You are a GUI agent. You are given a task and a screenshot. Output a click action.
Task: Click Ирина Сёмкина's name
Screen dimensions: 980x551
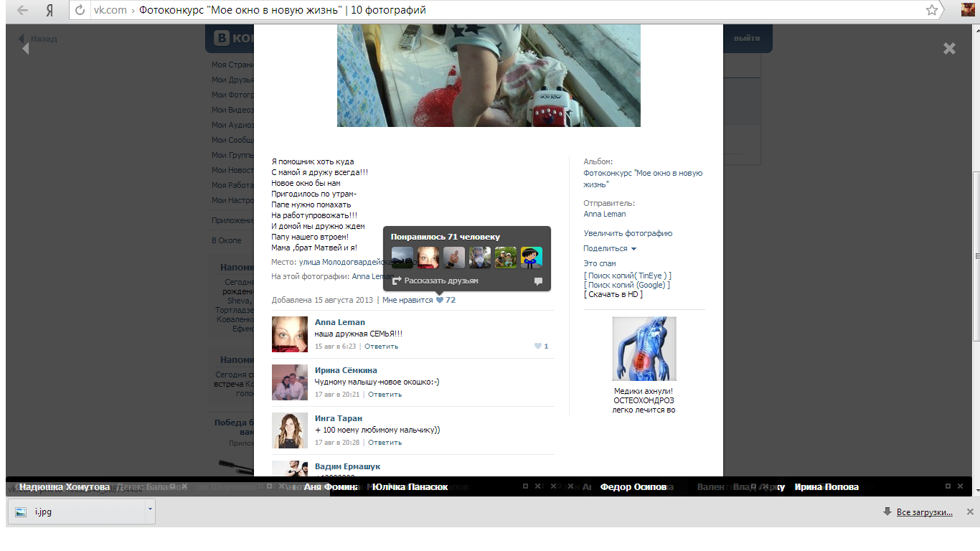346,370
